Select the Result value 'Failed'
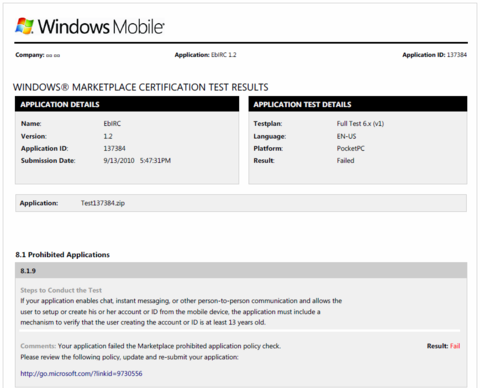480x388 pixels. (x=345, y=161)
